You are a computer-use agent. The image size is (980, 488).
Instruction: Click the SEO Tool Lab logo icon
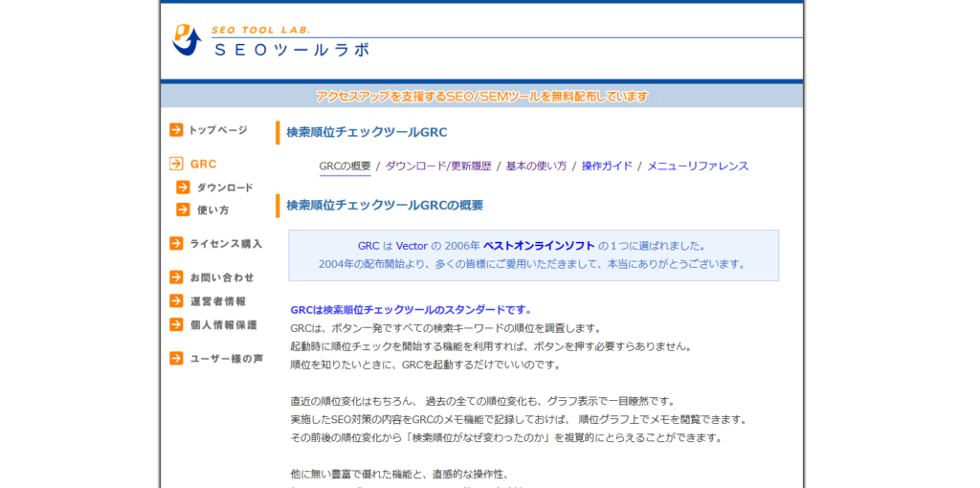click(187, 40)
